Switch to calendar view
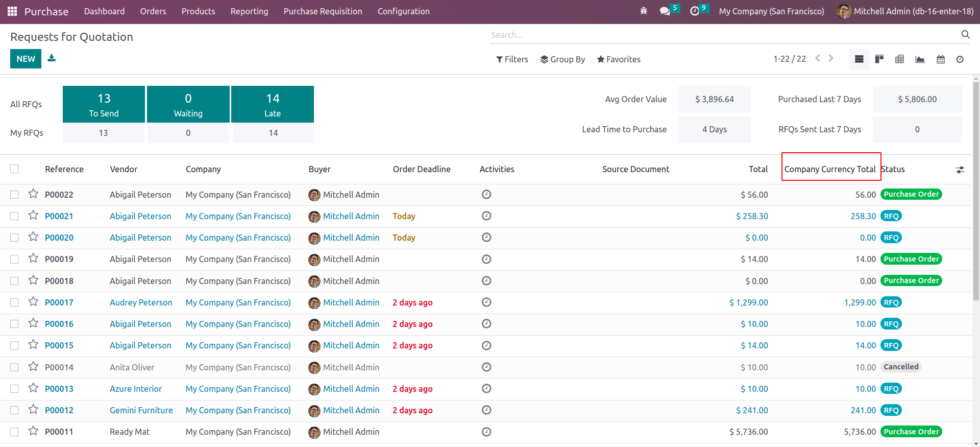The height and width of the screenshot is (447, 980). click(x=941, y=59)
